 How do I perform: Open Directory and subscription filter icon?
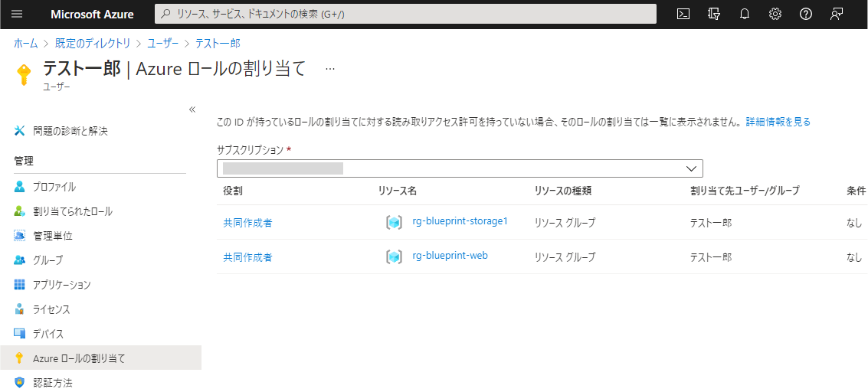coord(714,15)
